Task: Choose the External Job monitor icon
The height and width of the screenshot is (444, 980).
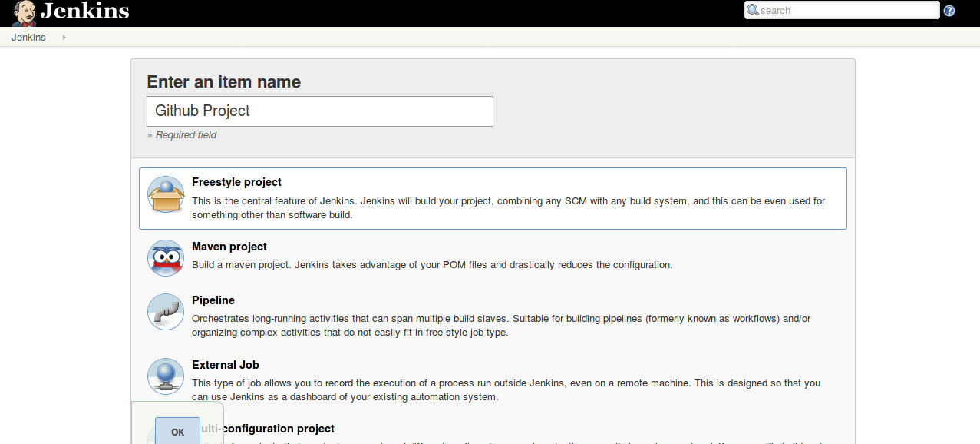Action: [166, 376]
